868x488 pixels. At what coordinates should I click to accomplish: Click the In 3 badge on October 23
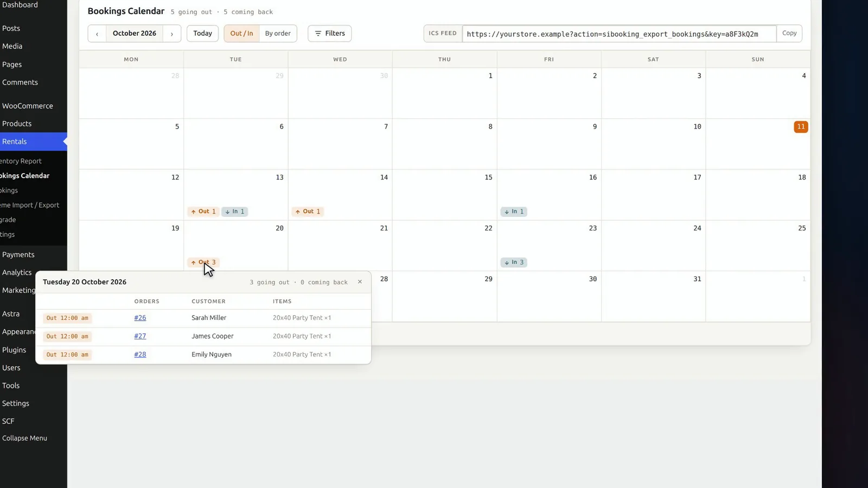[514, 262]
